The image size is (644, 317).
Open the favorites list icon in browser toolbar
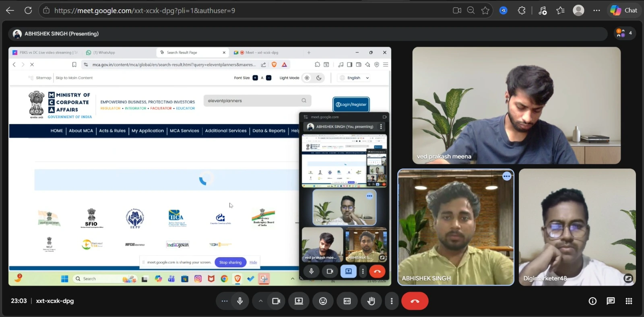(560, 10)
